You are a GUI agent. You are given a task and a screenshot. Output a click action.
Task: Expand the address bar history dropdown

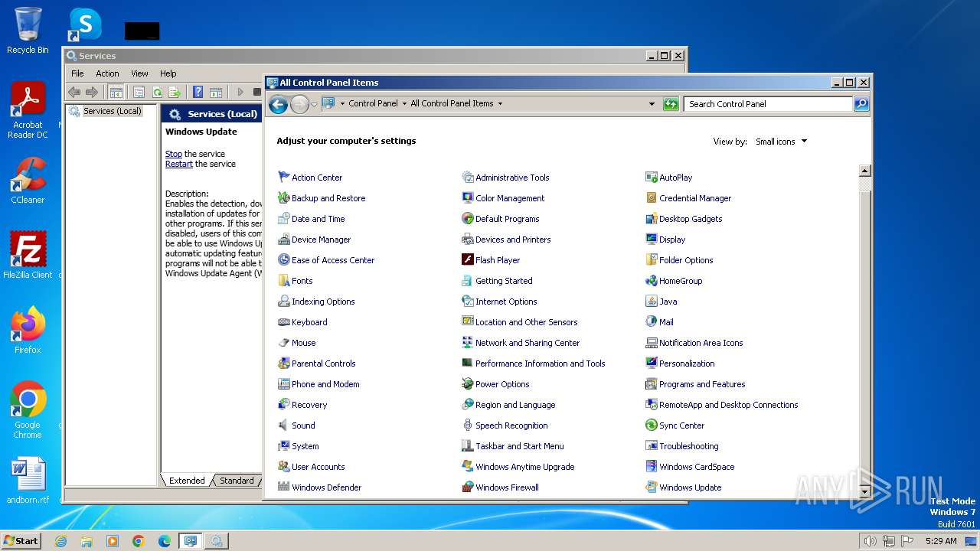[x=652, y=104]
